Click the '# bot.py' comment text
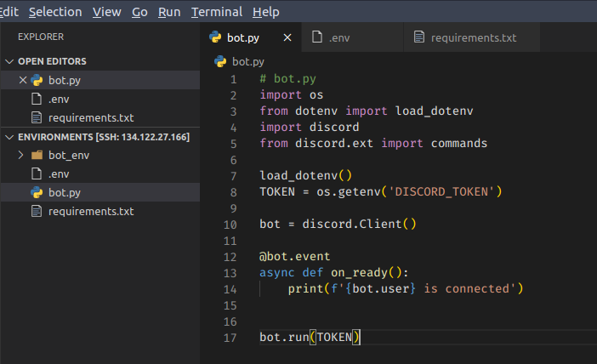This screenshot has width=597, height=364. pyautogui.click(x=287, y=79)
